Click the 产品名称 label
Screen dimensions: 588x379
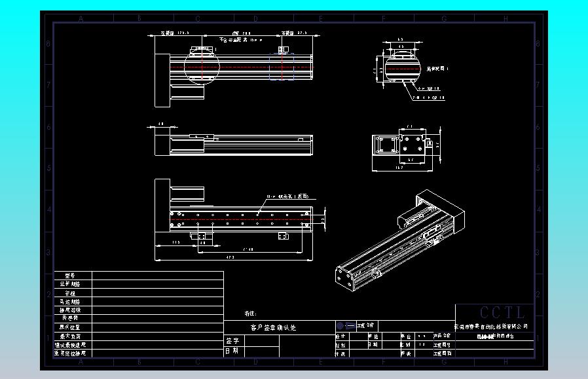tap(442, 336)
